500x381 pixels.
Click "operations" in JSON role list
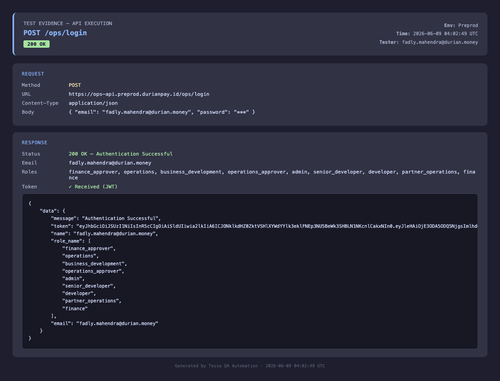pyautogui.click(x=80, y=256)
